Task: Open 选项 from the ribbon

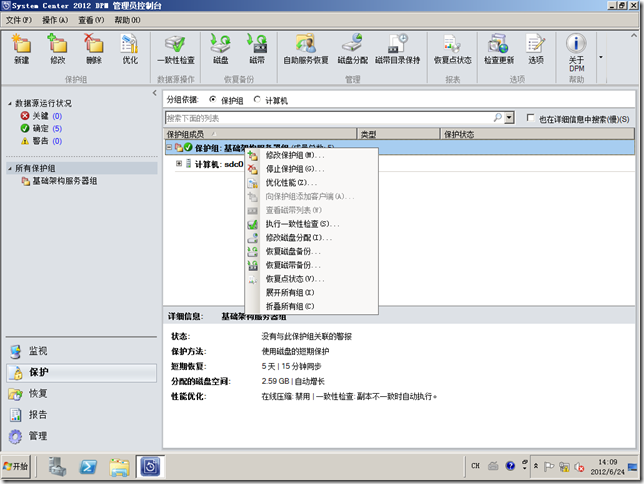Action: [536, 49]
